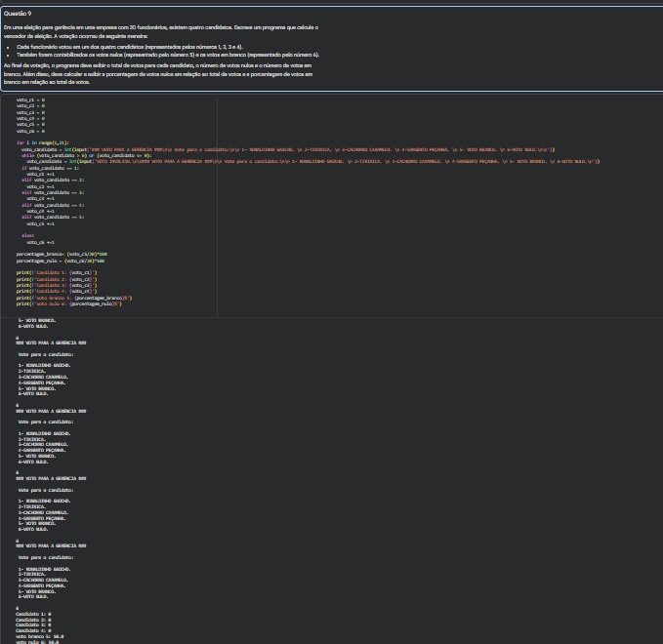Image resolution: width=663 pixels, height=644 pixels.
Task: Click the 'if voto_candidato == 1:' line
Action: point(51,168)
